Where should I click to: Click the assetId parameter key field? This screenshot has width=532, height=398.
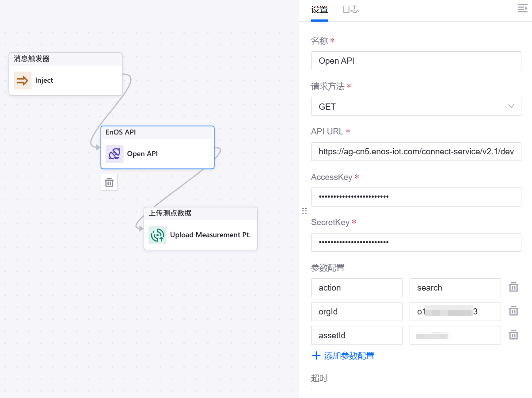357,335
